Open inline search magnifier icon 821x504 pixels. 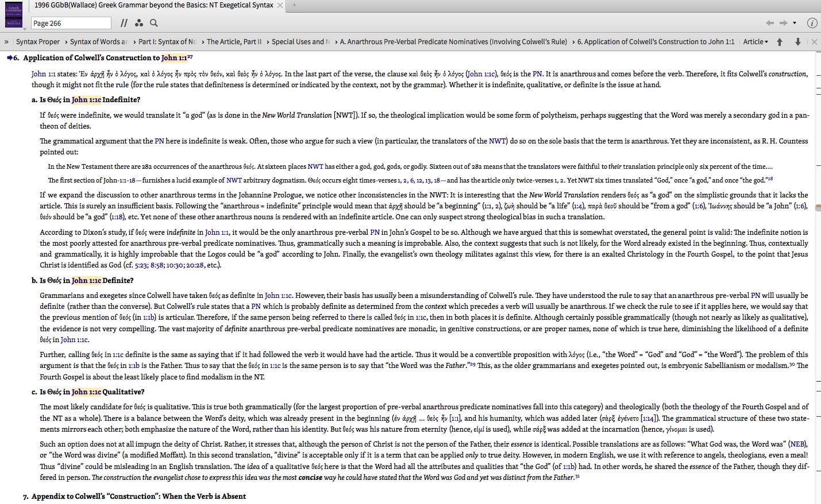coord(153,23)
